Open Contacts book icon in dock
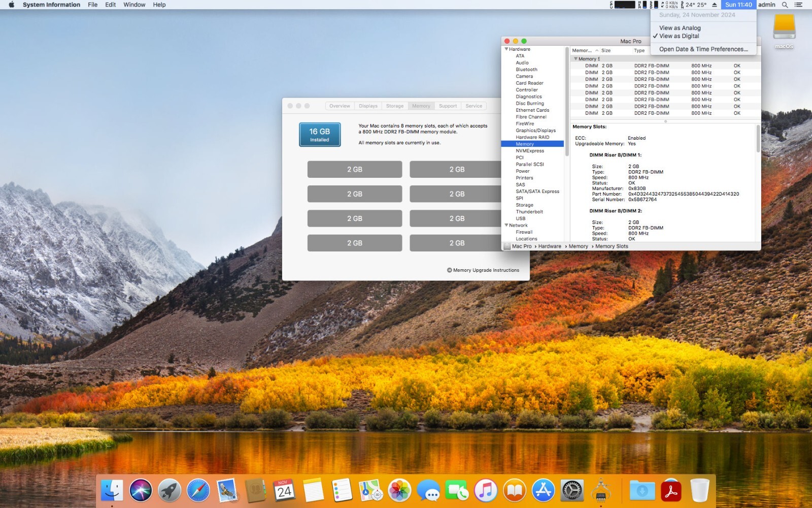This screenshot has height=508, width=812. [256, 491]
